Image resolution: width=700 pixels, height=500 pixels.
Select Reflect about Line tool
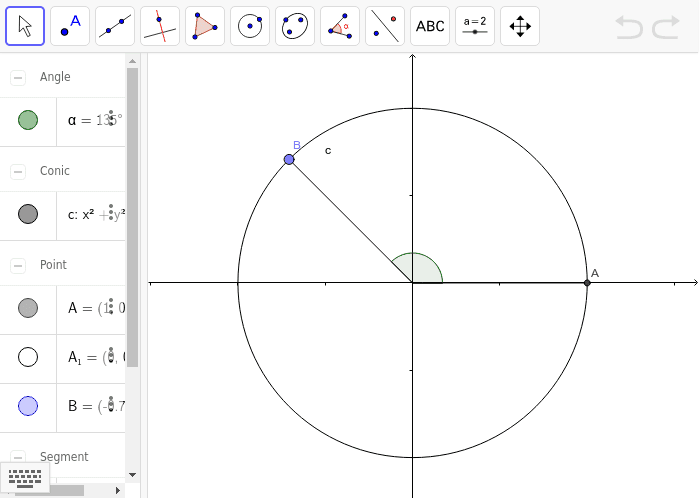coord(385,26)
